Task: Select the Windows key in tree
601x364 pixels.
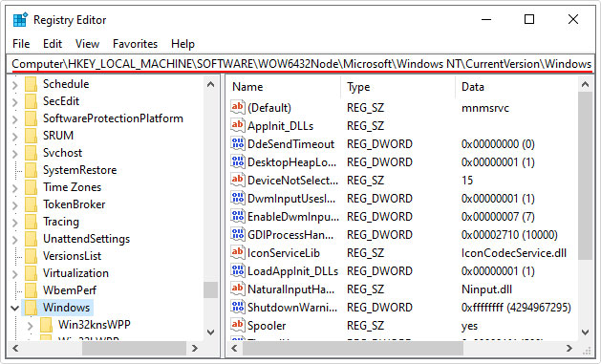Action: coord(66,308)
